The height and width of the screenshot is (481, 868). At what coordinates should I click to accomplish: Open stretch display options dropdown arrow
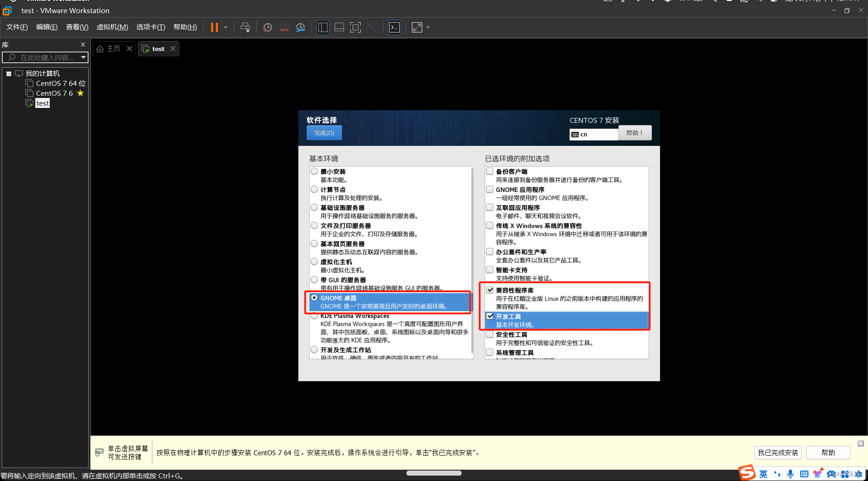pos(428,28)
